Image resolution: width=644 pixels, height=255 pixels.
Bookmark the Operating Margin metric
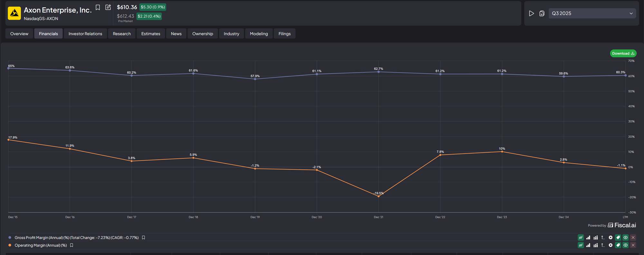pyautogui.click(x=72, y=245)
